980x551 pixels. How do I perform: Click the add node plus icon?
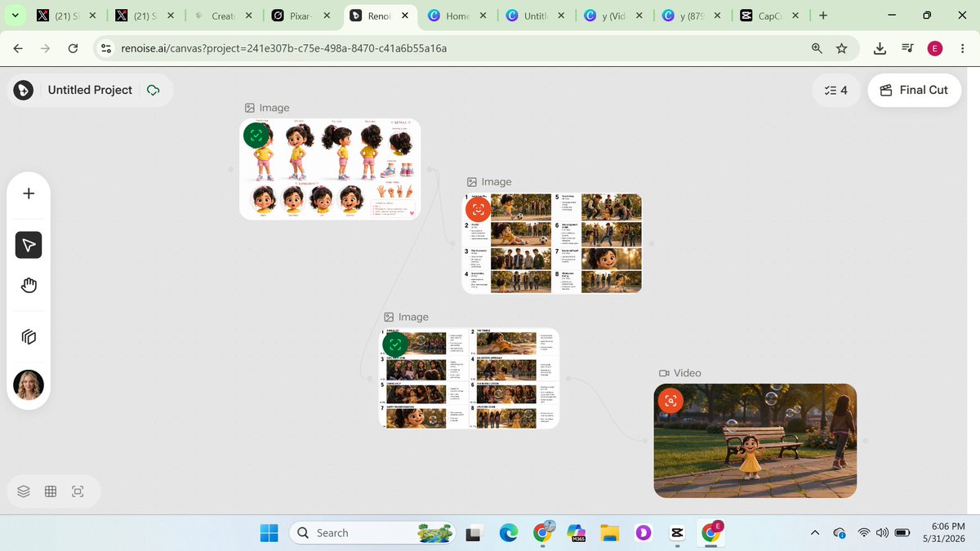(x=29, y=193)
